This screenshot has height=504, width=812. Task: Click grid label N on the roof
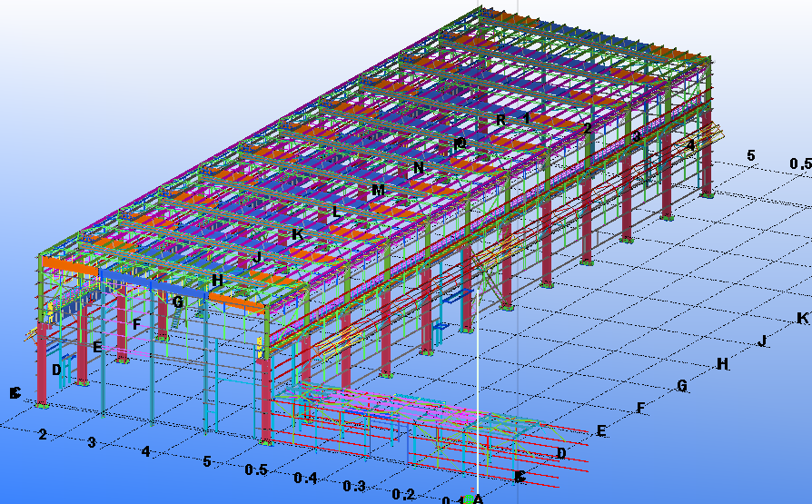click(419, 167)
